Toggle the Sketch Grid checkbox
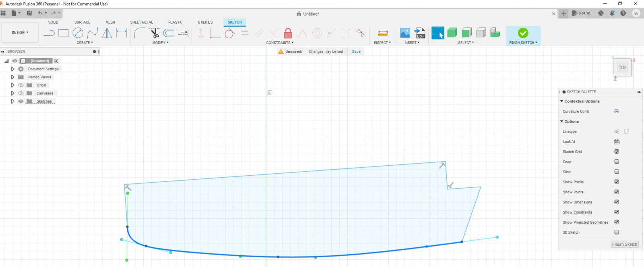644x267 pixels. click(x=617, y=152)
